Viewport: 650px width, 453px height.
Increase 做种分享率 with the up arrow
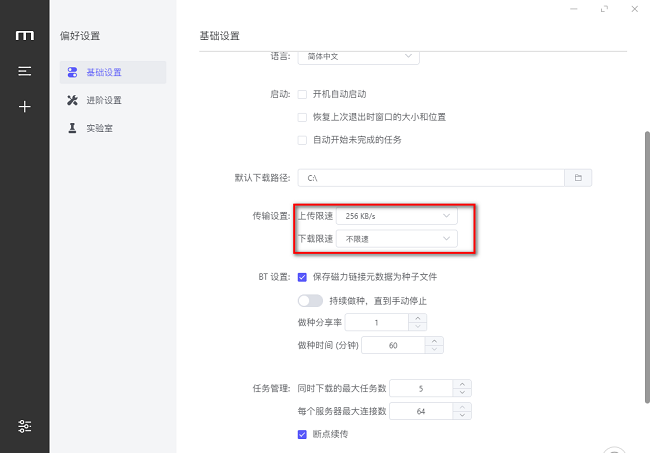418,317
